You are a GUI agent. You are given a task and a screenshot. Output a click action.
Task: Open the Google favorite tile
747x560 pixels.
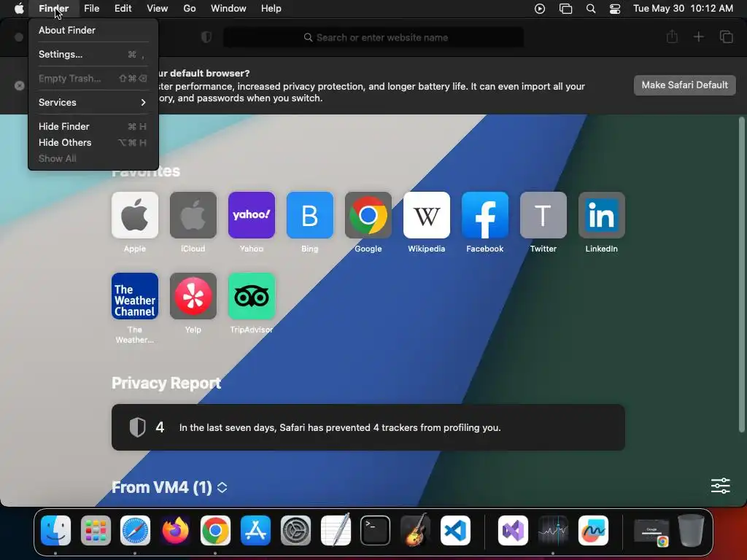click(x=368, y=215)
